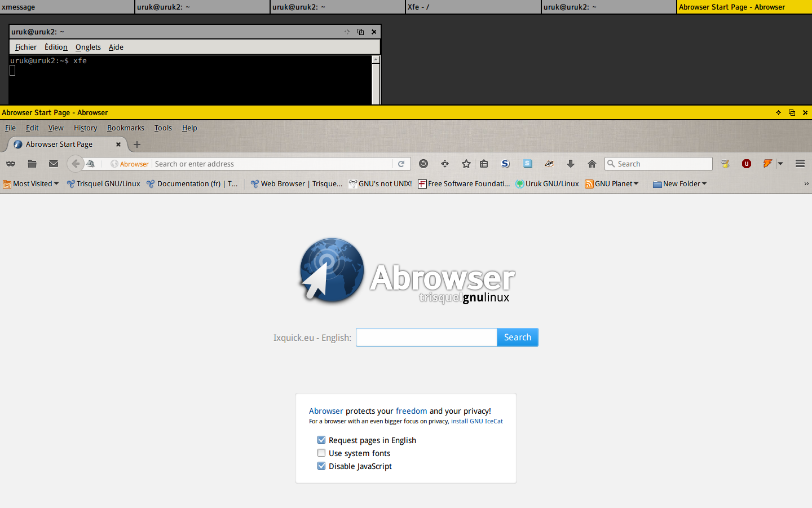Open Aide menu in terminal window
The image size is (812, 508).
(x=116, y=47)
